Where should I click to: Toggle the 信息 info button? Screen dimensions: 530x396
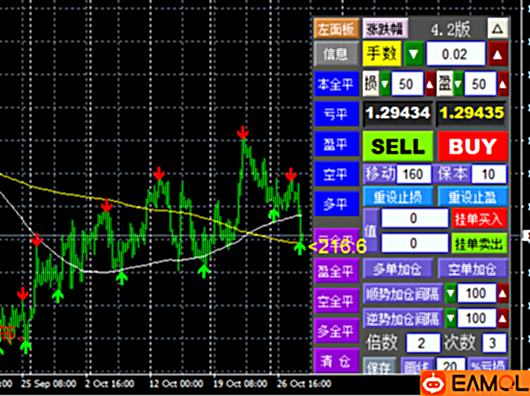[336, 54]
